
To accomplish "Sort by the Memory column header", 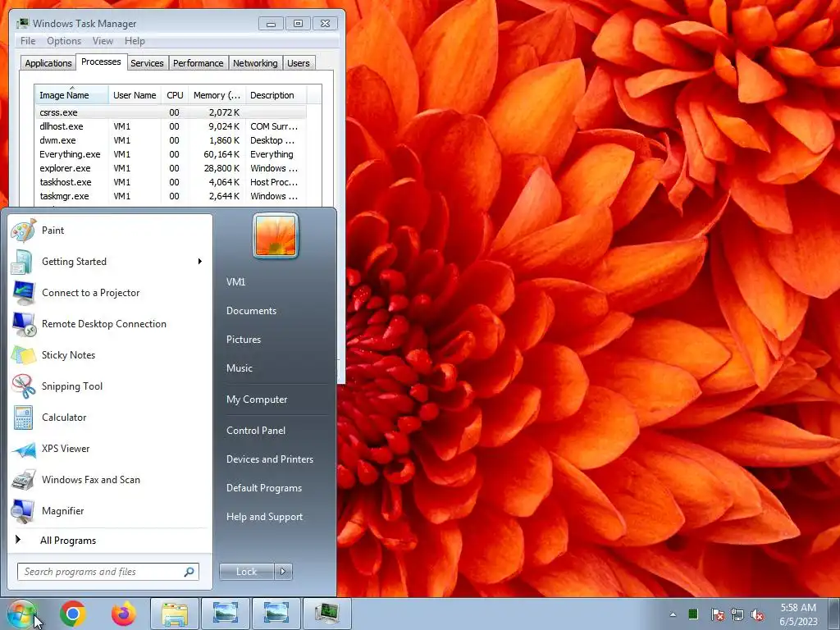I will [217, 95].
